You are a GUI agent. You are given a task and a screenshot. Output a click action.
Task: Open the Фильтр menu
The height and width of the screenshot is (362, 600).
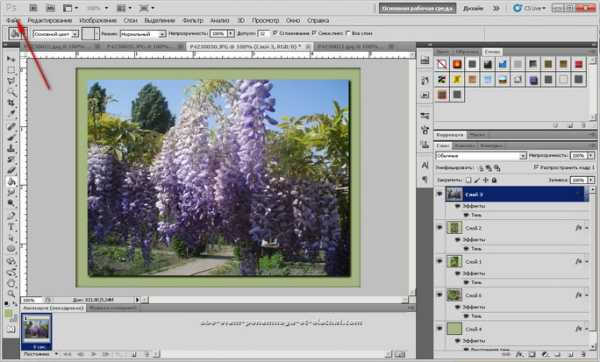click(x=192, y=20)
